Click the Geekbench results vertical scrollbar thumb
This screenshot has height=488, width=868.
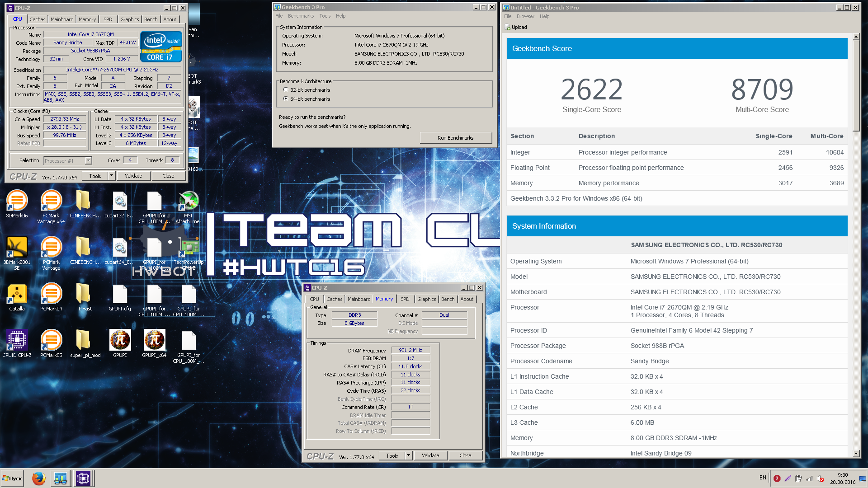pyautogui.click(x=856, y=86)
